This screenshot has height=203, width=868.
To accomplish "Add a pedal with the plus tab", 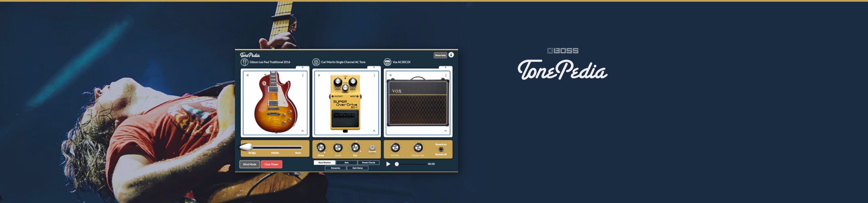I will tap(374, 67).
